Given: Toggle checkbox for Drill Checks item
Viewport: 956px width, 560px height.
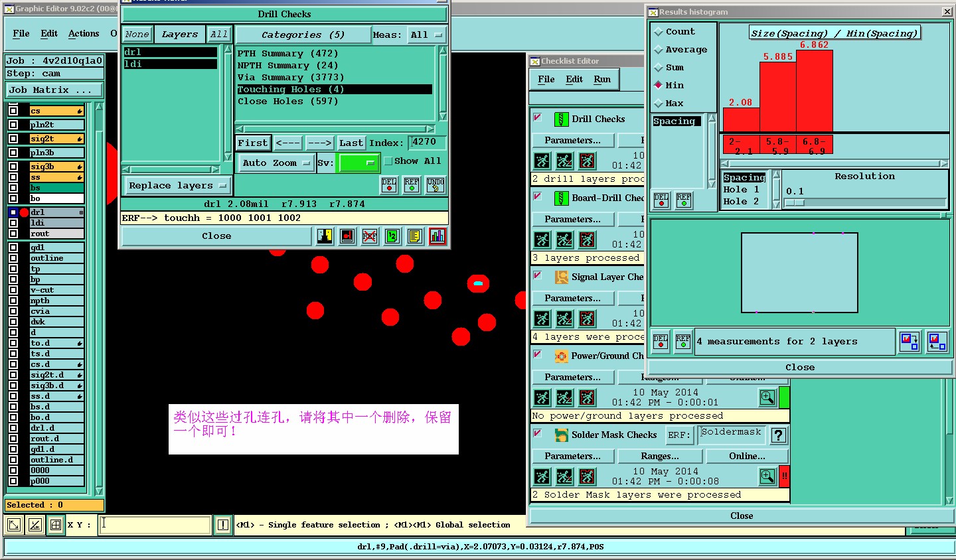Looking at the screenshot, I should tap(538, 117).
